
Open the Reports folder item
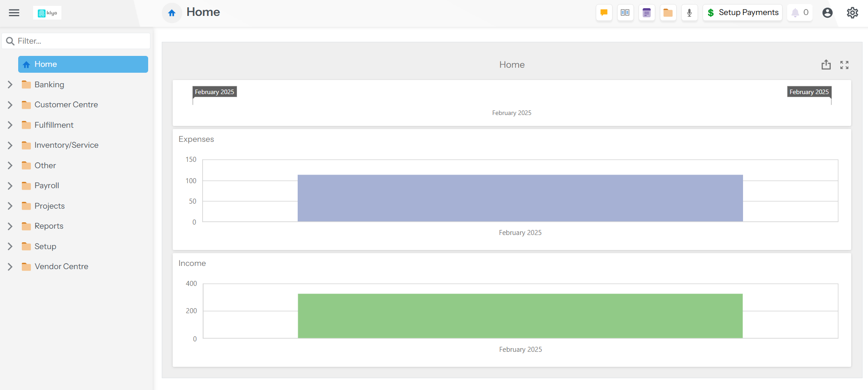[83, 226]
